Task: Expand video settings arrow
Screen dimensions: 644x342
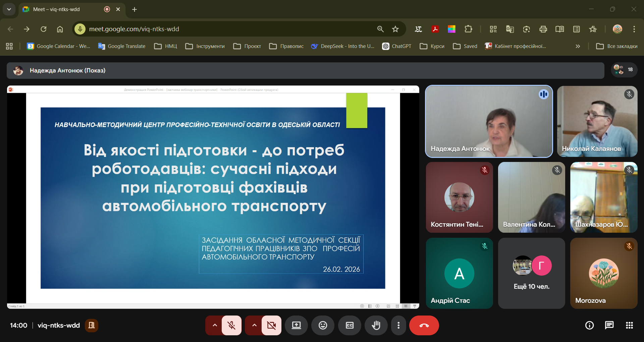Action: pyautogui.click(x=254, y=325)
